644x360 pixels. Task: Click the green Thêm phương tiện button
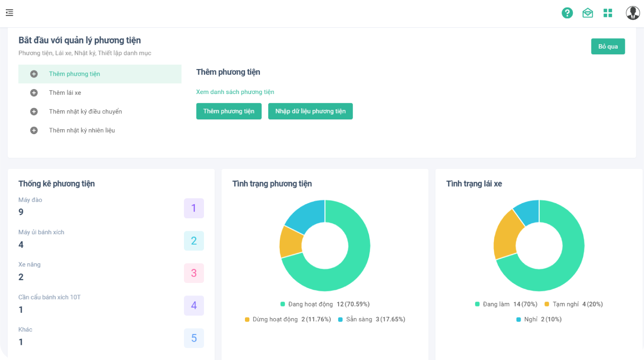coord(228,111)
